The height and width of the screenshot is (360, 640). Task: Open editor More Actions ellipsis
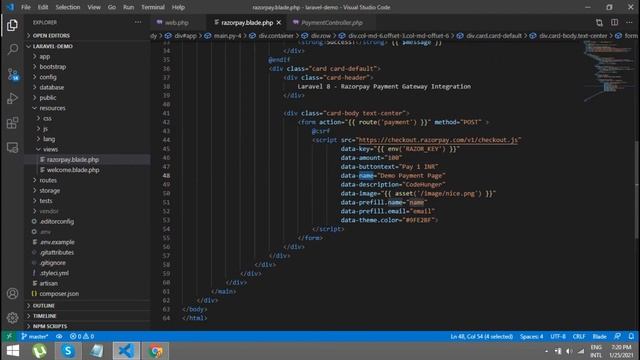point(629,22)
